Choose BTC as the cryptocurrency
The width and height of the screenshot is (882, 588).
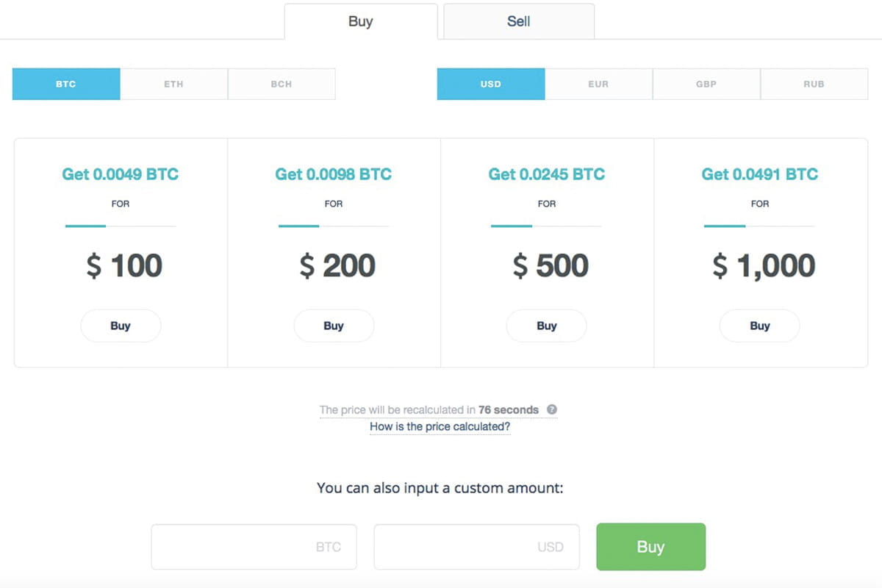[x=66, y=84]
